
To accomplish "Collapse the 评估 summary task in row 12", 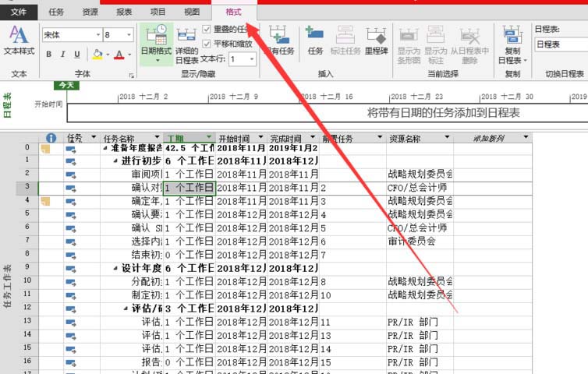I will pos(126,309).
